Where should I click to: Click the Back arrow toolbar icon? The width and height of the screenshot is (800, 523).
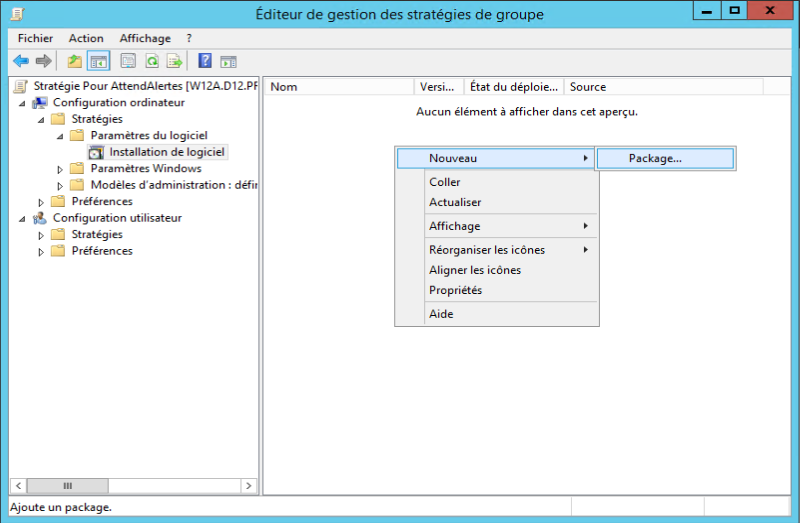[x=20, y=61]
